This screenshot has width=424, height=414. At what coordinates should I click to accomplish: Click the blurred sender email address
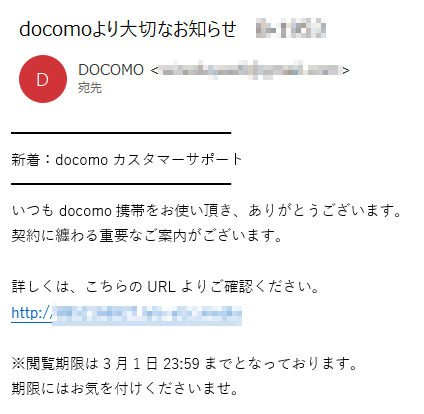pos(249,70)
